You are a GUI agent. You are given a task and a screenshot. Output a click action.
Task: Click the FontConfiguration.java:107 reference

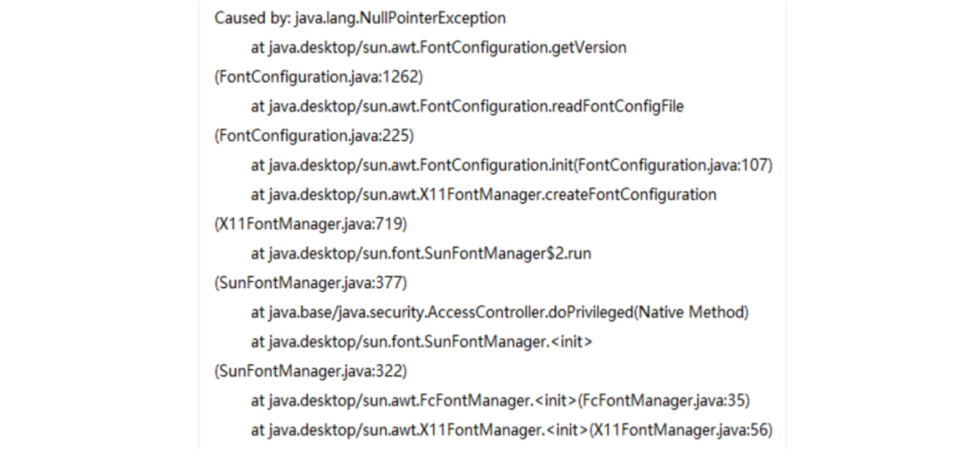673,165
